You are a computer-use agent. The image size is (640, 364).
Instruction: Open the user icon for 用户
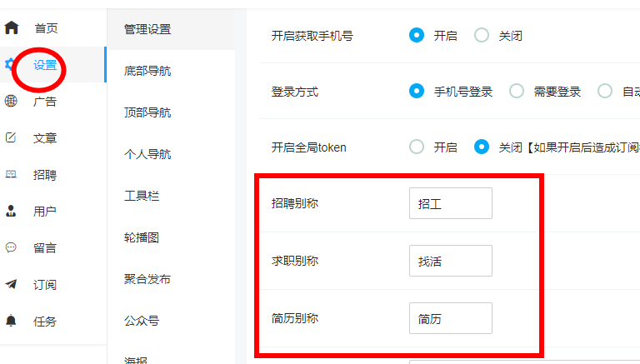(11, 211)
